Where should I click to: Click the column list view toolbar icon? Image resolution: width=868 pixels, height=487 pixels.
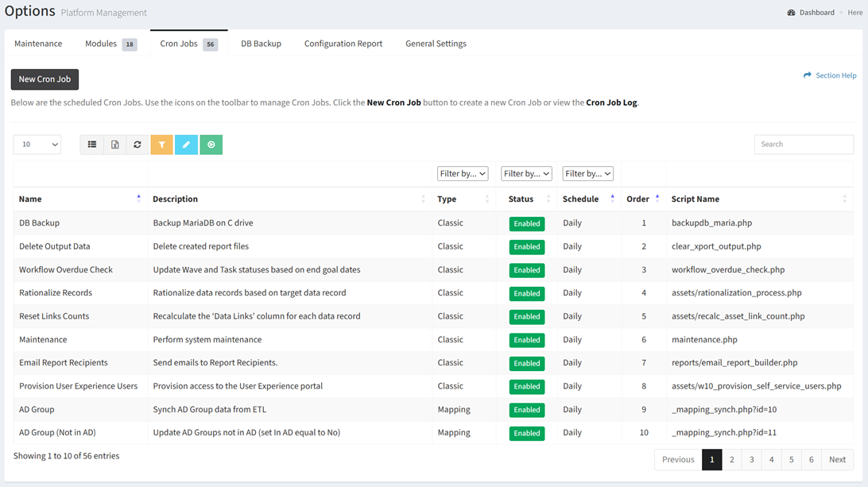click(92, 145)
